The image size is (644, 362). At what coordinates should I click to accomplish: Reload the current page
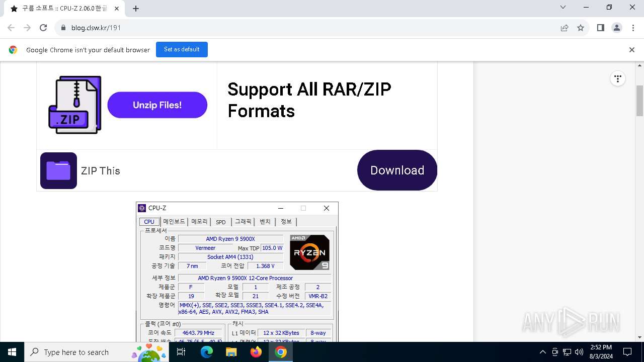[x=43, y=28]
